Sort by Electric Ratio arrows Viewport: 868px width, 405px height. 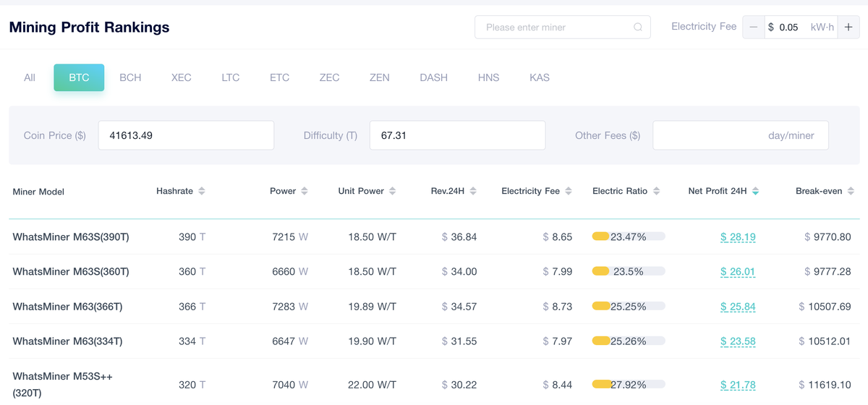coord(656,191)
